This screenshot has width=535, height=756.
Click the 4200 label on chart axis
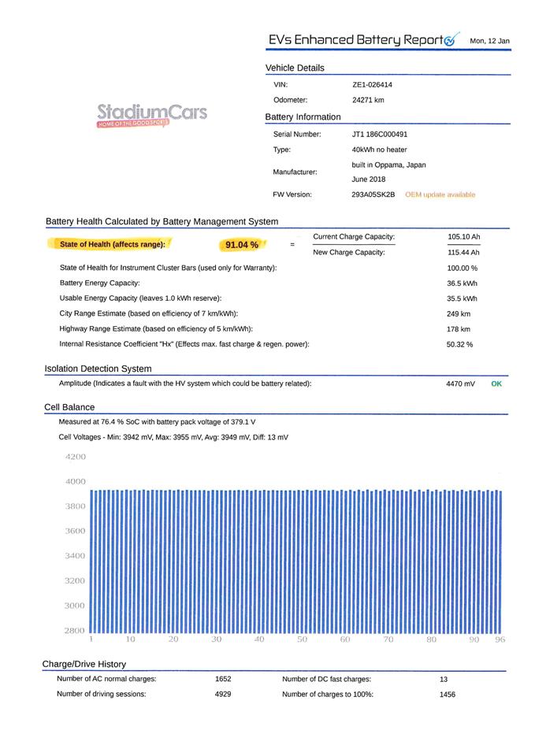[x=75, y=457]
